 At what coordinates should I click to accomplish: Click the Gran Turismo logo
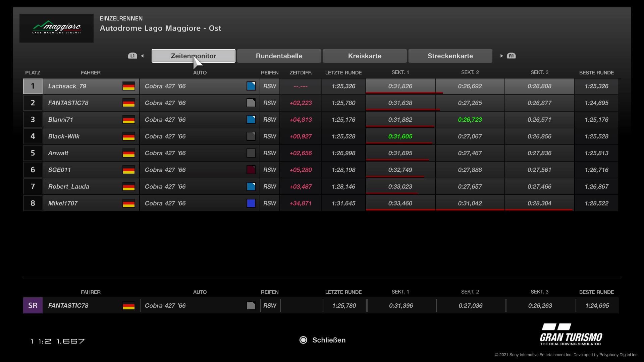[x=571, y=335]
